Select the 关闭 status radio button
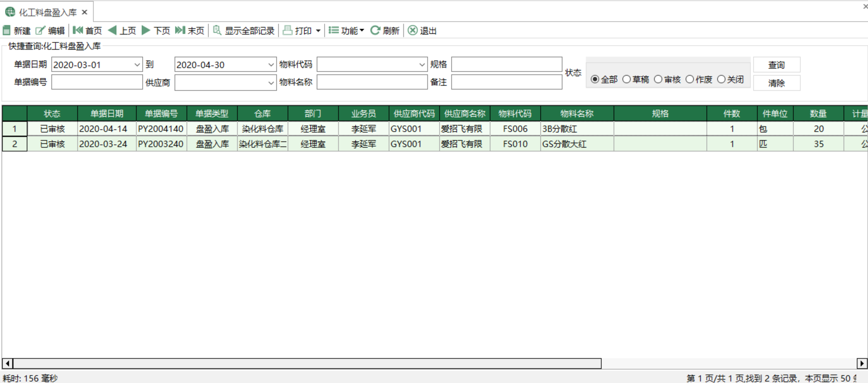Viewport: 868px width, 383px height. (x=721, y=79)
